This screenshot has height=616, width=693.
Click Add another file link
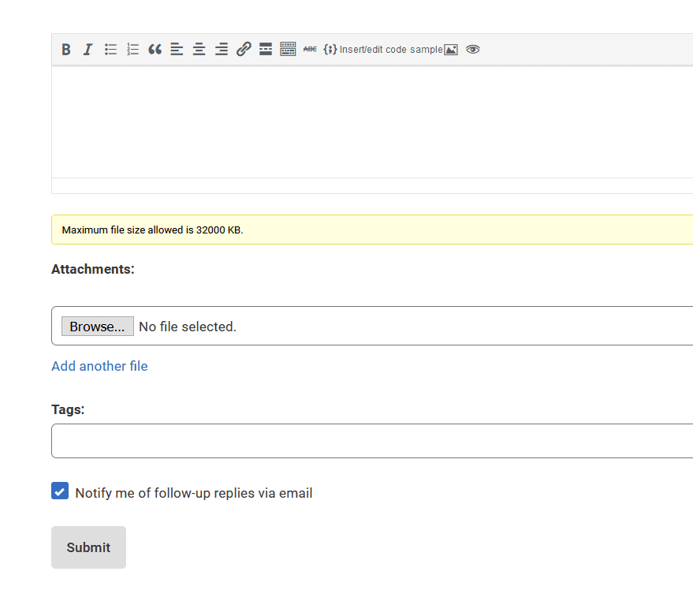[99, 366]
